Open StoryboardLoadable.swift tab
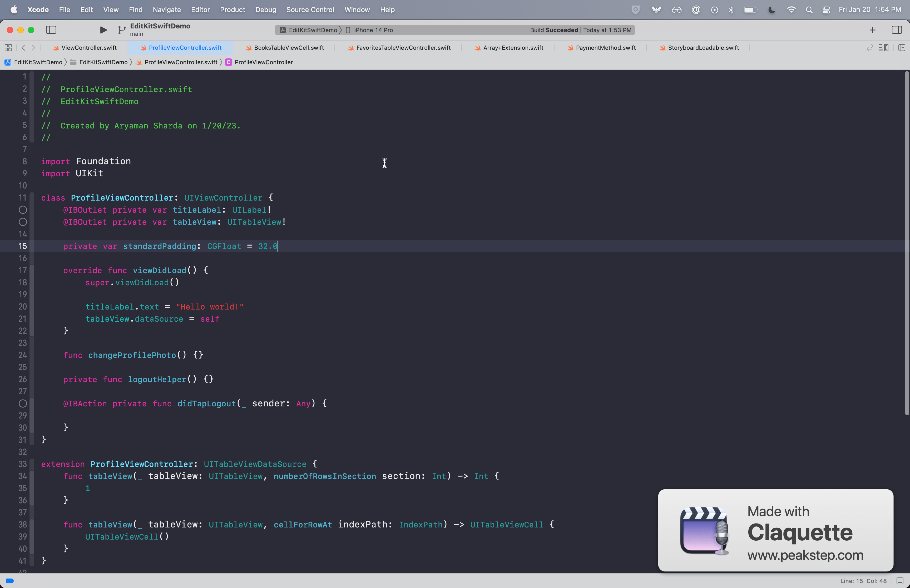 [699, 48]
